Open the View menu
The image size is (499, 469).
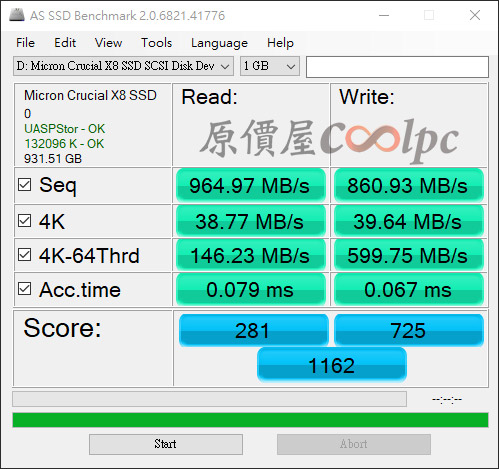click(108, 43)
